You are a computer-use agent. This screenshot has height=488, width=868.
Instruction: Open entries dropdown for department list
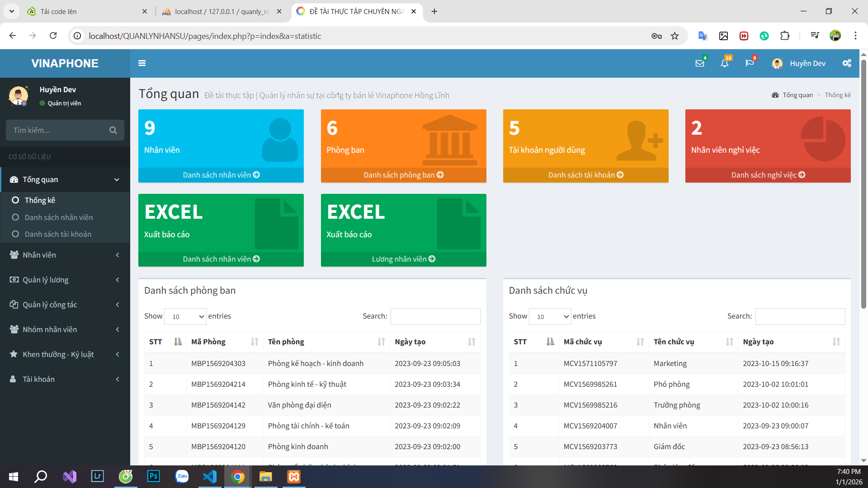[x=185, y=316]
